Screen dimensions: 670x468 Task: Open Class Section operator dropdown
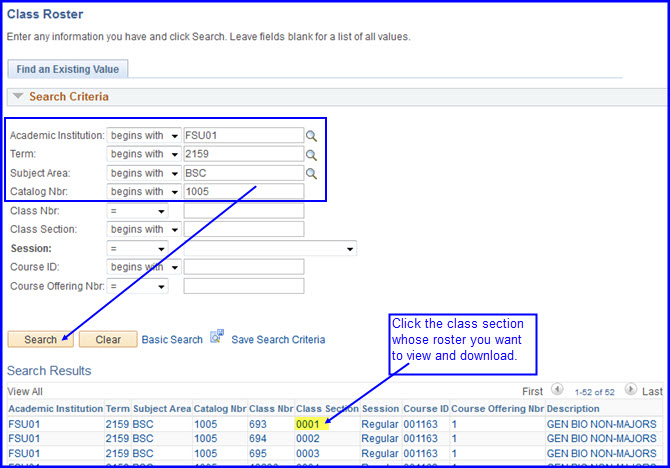click(x=144, y=229)
